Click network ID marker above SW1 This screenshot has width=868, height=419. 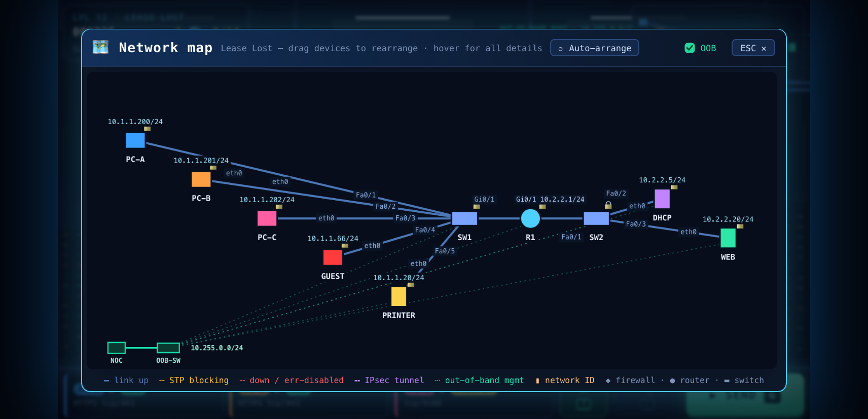click(x=477, y=207)
